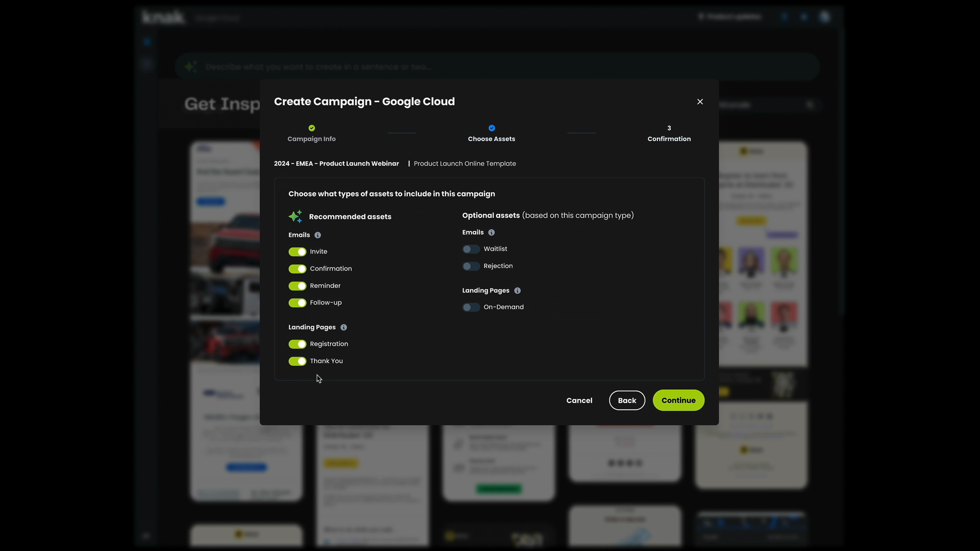Click the knak logo in background header
Viewport: 980px width, 551px height.
point(163,17)
